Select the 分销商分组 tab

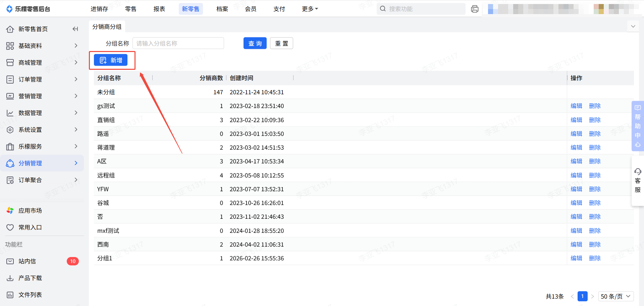click(x=107, y=27)
